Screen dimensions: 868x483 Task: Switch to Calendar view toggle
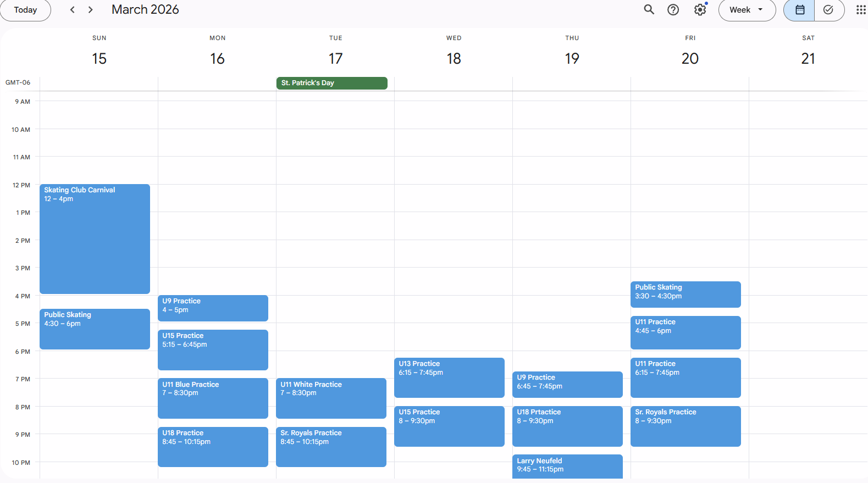pos(799,9)
